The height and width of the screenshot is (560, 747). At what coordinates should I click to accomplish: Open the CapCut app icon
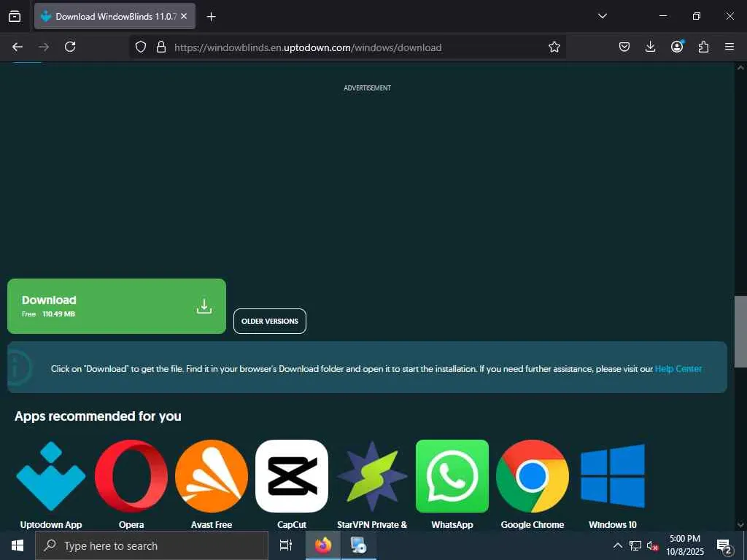click(x=292, y=476)
